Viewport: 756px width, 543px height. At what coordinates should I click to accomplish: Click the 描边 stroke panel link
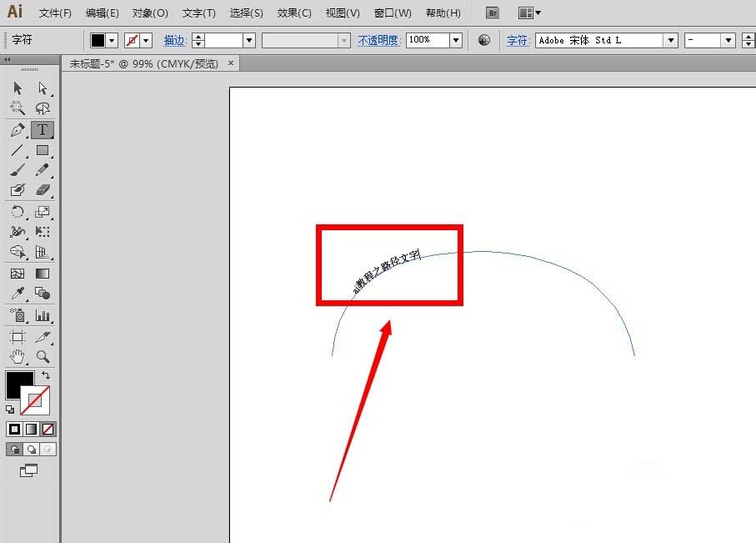point(174,41)
